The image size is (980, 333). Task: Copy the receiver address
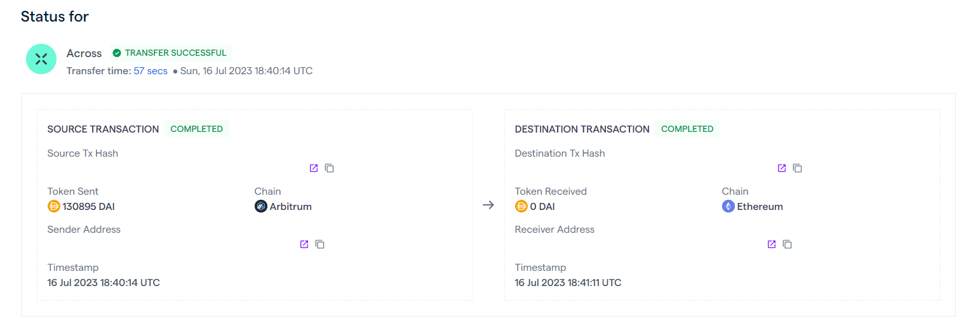tap(788, 244)
